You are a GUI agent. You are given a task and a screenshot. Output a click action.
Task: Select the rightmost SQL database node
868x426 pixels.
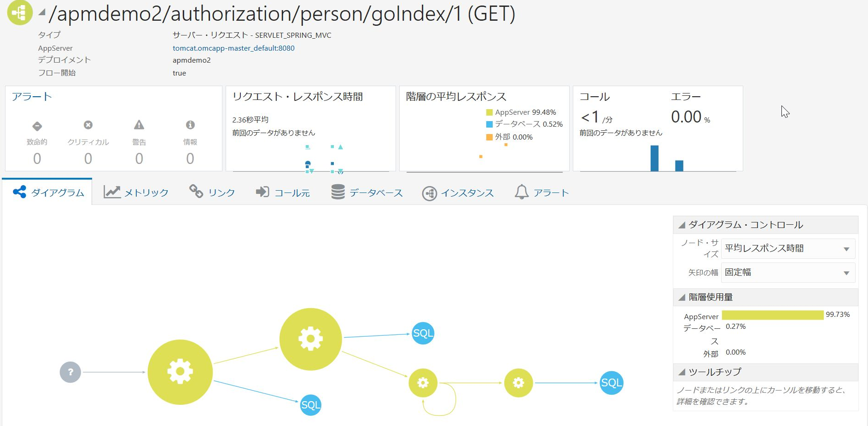pos(612,383)
